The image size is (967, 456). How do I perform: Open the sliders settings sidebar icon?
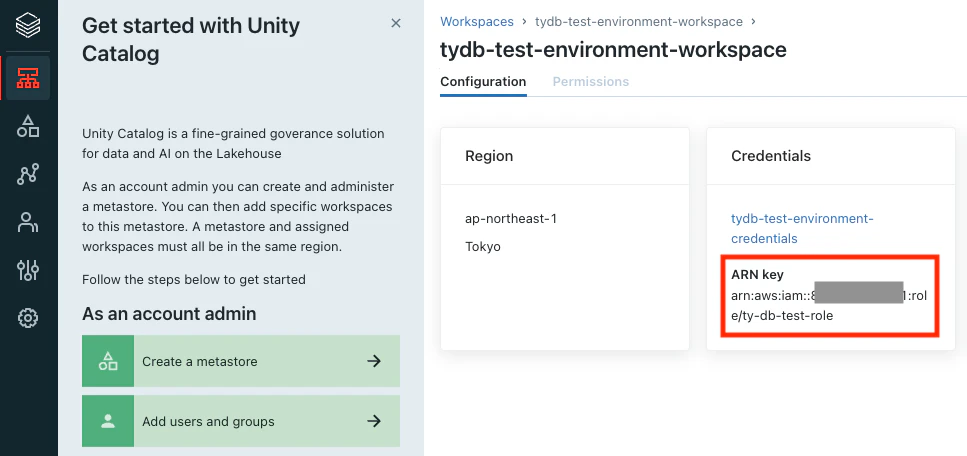click(x=28, y=270)
